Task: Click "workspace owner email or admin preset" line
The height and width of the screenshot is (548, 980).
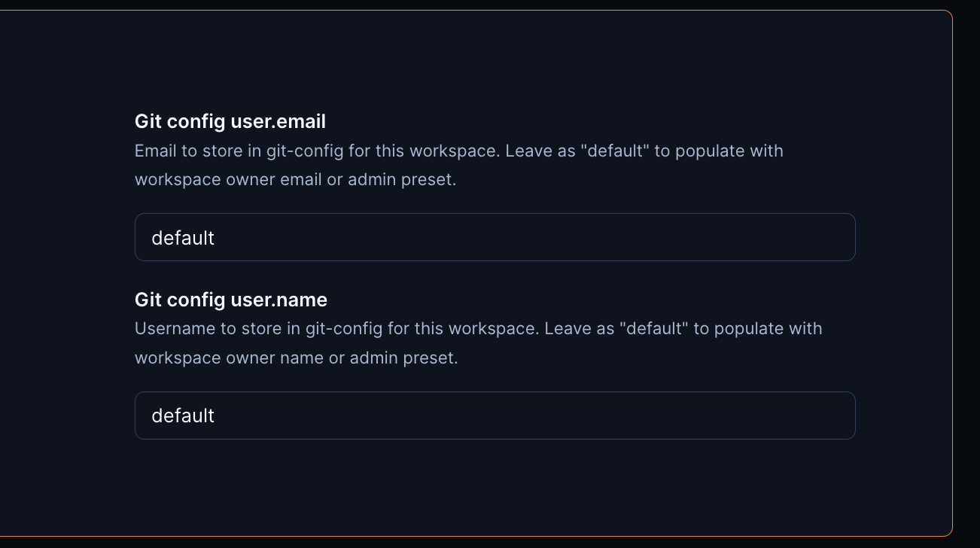Action: 295,180
